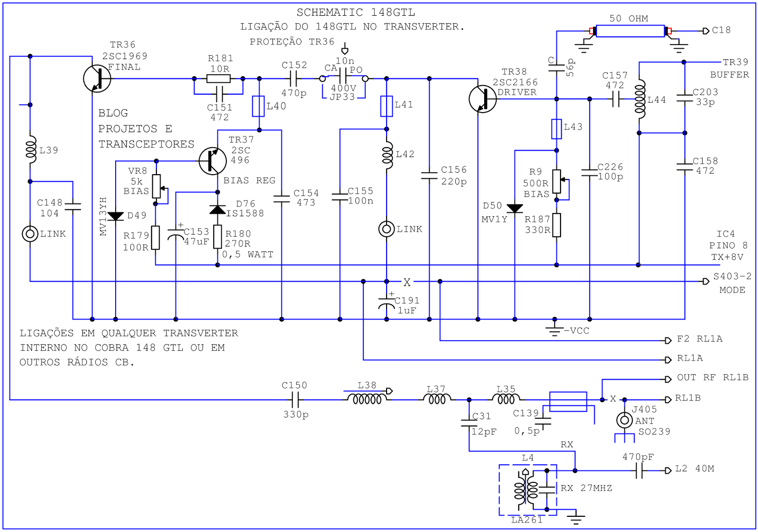Click the J405 ANT SO239 connector symbol

(x=624, y=420)
